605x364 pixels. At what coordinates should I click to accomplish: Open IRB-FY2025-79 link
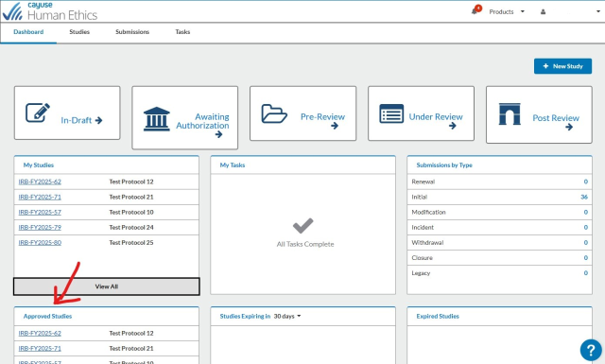[x=40, y=227]
